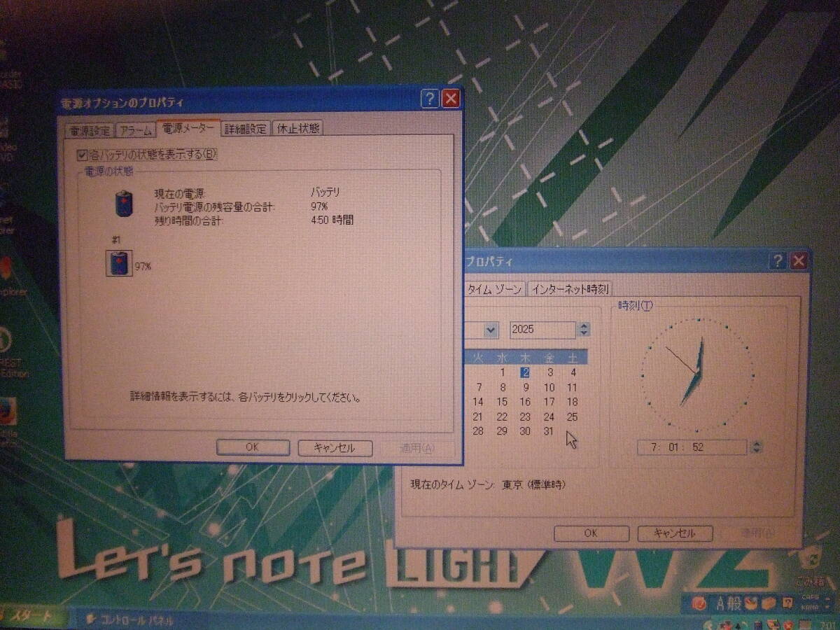Open the スタート menu button
The image size is (840, 630).
34,617
